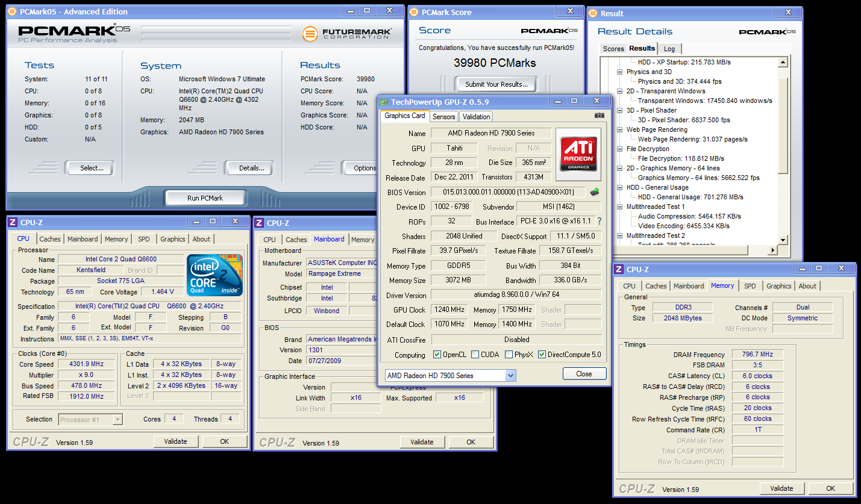The width and height of the screenshot is (861, 504).
Task: Click Submit Your Results... button
Action: click(496, 84)
